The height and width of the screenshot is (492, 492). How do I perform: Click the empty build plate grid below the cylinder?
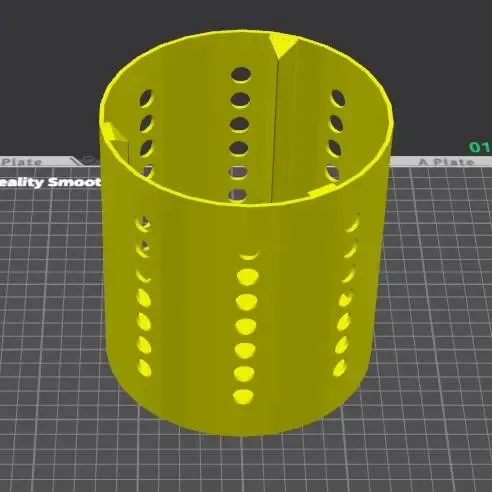pyautogui.click(x=247, y=467)
